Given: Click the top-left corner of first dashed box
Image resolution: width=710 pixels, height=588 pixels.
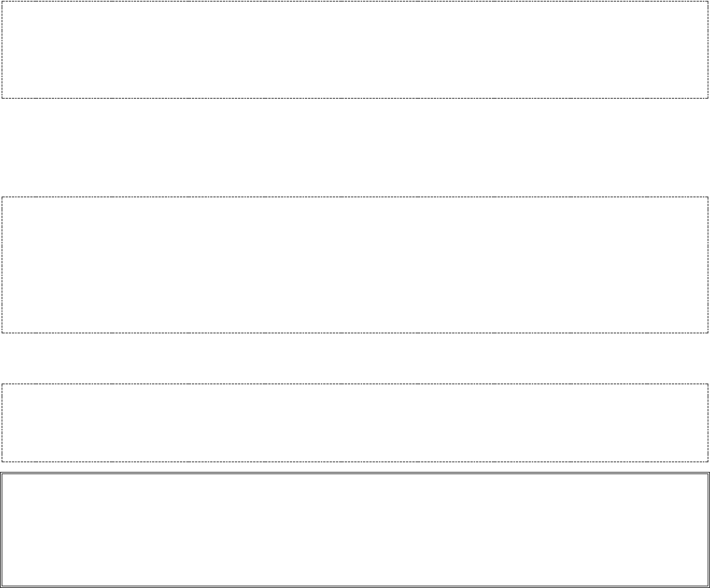Looking at the screenshot, I should point(2,2).
